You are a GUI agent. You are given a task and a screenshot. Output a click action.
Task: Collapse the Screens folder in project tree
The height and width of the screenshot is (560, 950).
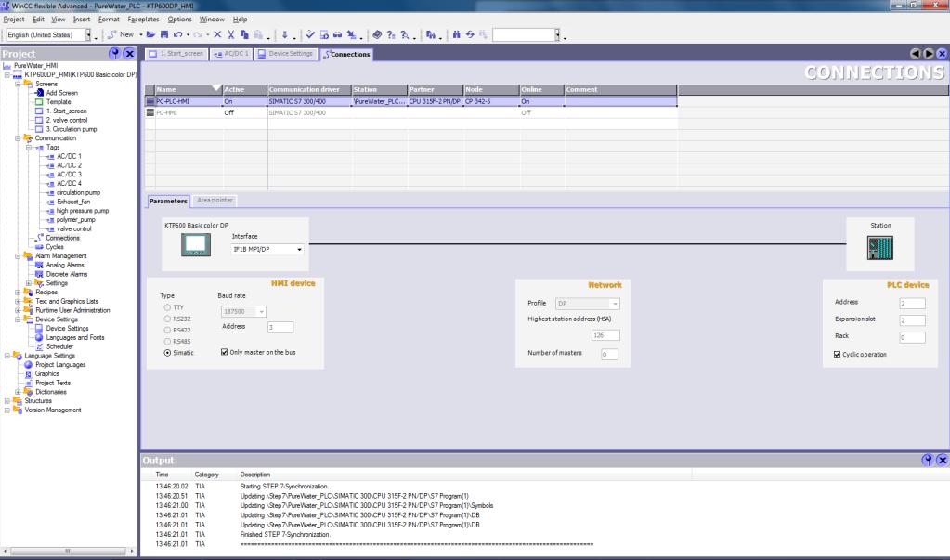coord(19,84)
